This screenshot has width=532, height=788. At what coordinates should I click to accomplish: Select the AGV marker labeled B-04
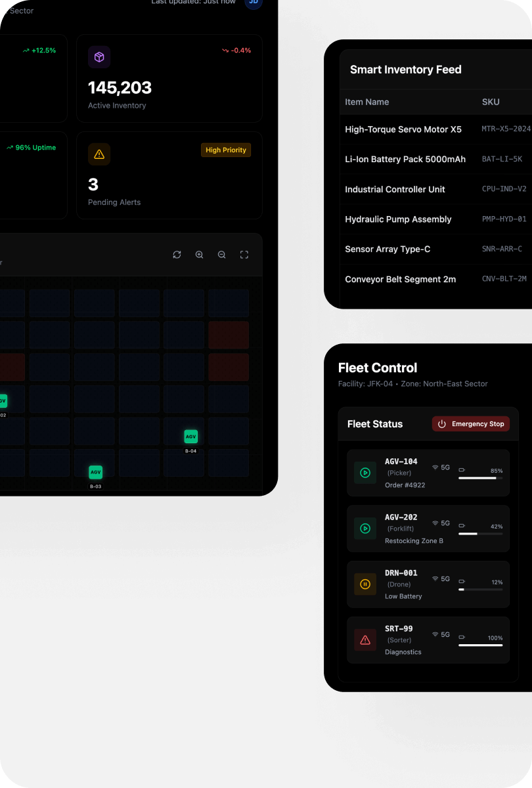point(190,436)
